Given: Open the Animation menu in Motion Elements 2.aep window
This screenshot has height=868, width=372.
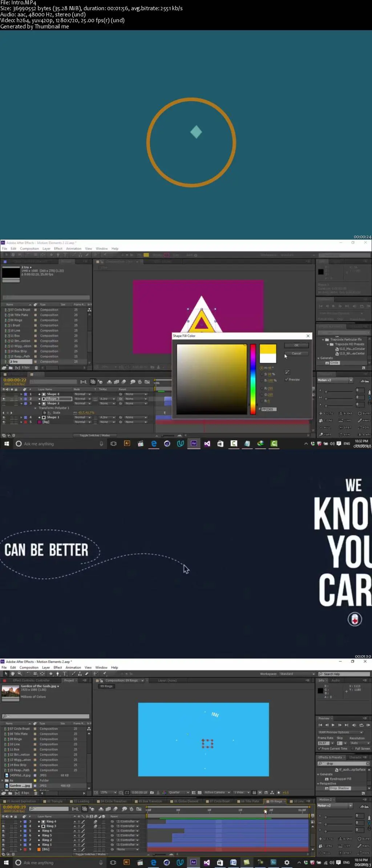Looking at the screenshot, I should [x=73, y=668].
